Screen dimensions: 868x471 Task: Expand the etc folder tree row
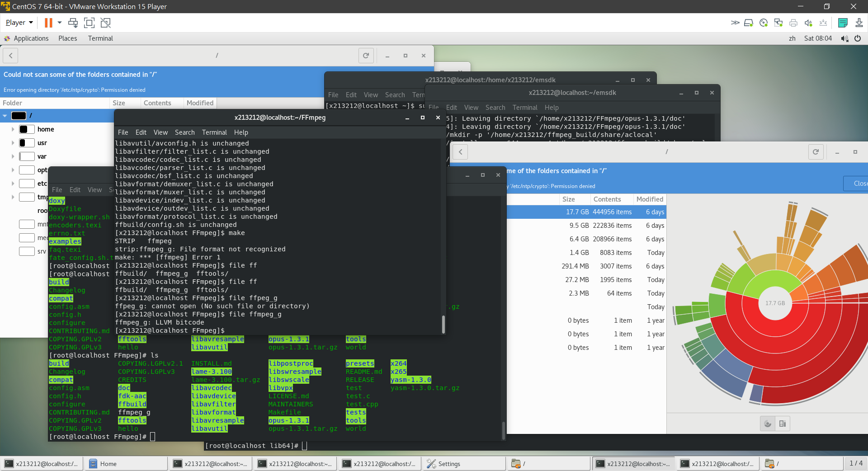pos(13,184)
